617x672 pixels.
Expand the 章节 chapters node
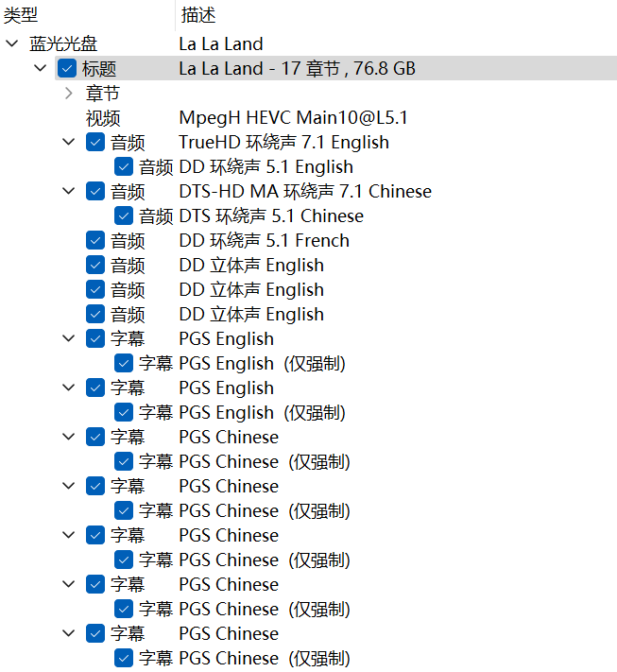(69, 93)
